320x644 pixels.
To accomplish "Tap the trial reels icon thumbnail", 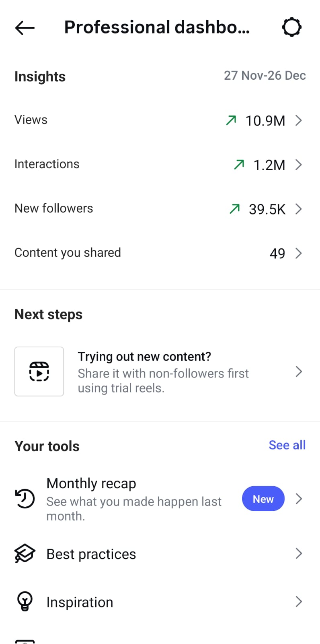I will (39, 371).
